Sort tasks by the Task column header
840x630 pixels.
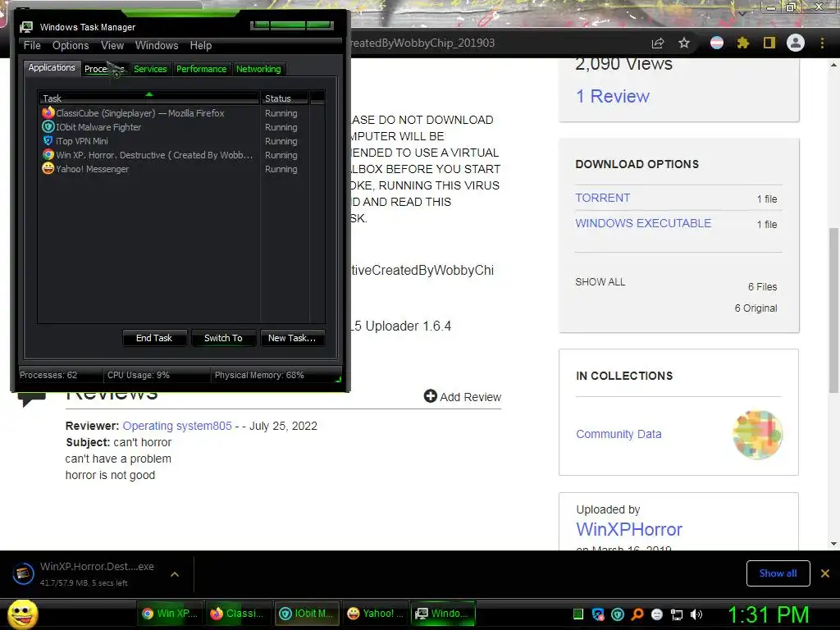149,98
